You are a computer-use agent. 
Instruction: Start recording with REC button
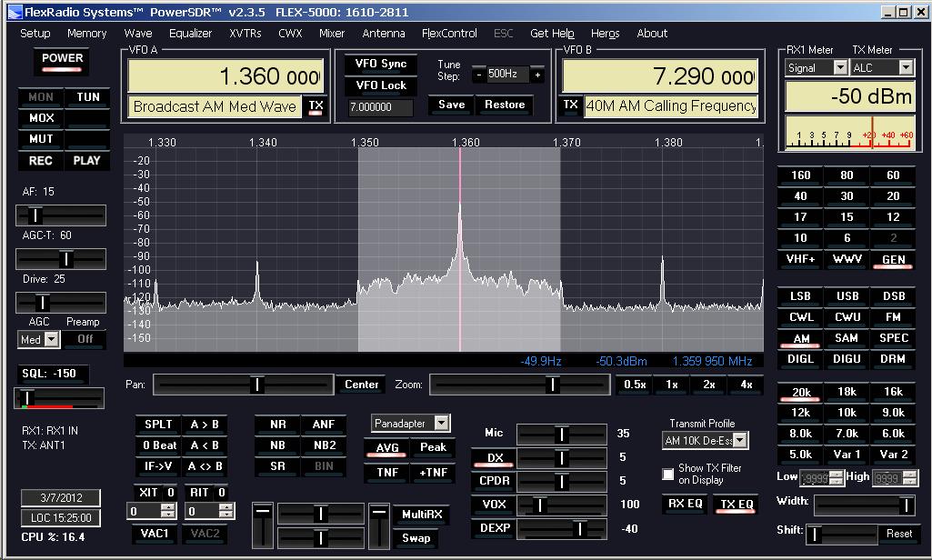(x=41, y=161)
